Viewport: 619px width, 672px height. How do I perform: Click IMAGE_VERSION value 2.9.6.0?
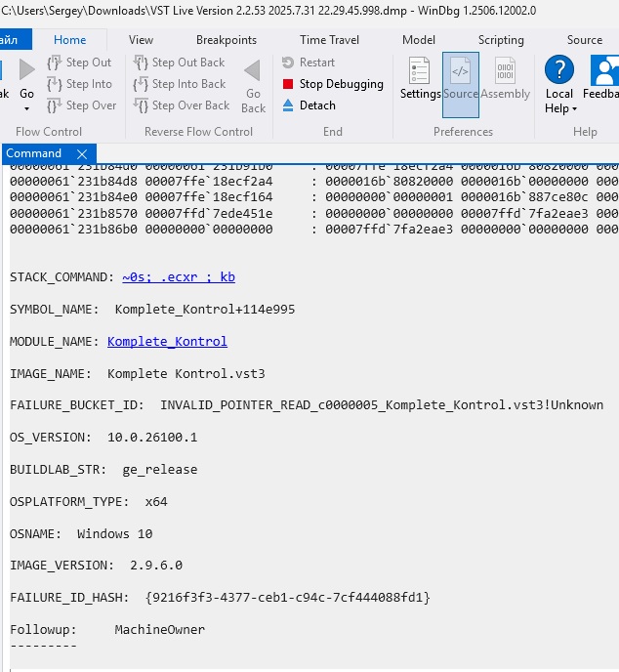pos(156,566)
